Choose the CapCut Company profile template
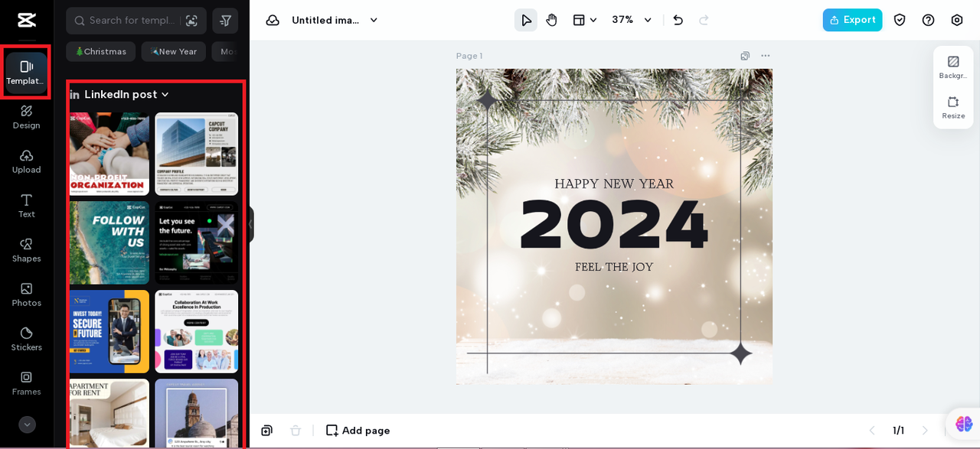 tap(197, 154)
